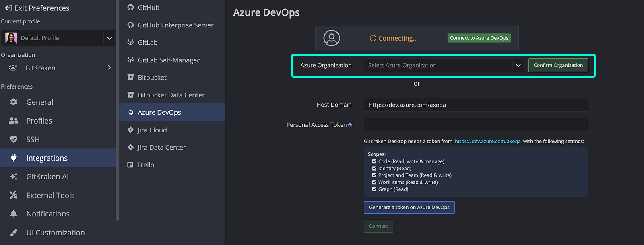Click the Personal Access Token input field
644x245 pixels.
tap(476, 125)
